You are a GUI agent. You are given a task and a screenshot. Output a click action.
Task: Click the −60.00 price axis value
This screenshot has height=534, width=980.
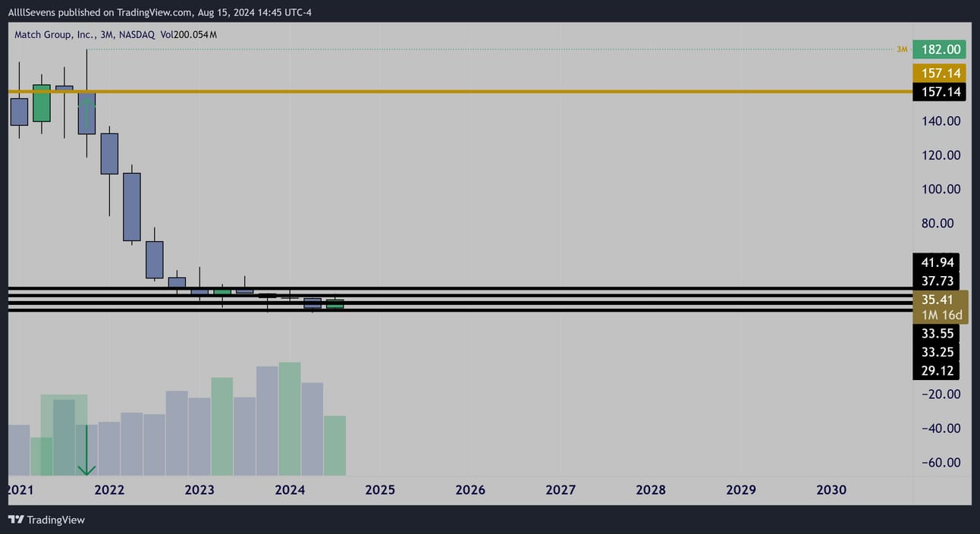[x=941, y=462]
